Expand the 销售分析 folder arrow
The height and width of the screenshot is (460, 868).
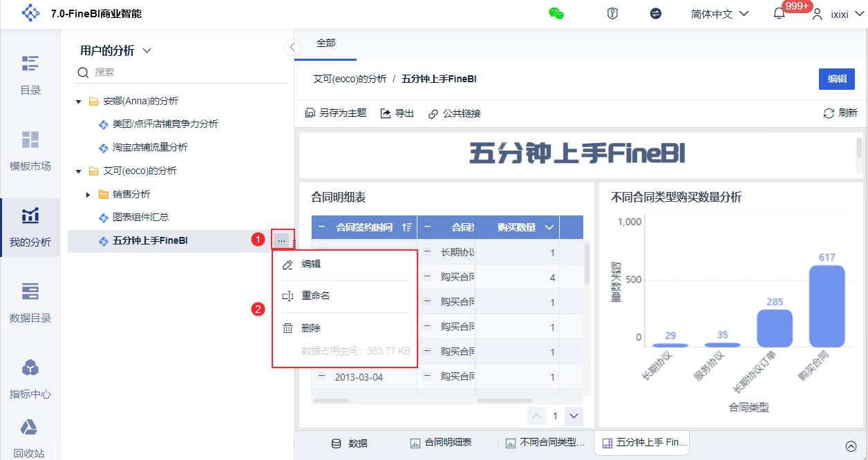[88, 195]
